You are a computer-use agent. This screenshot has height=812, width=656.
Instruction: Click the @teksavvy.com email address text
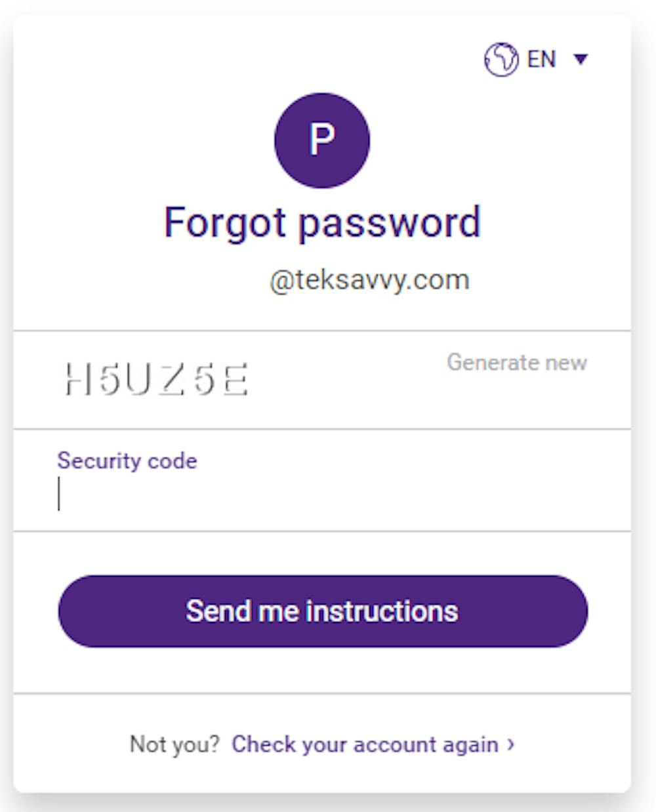[x=369, y=280]
